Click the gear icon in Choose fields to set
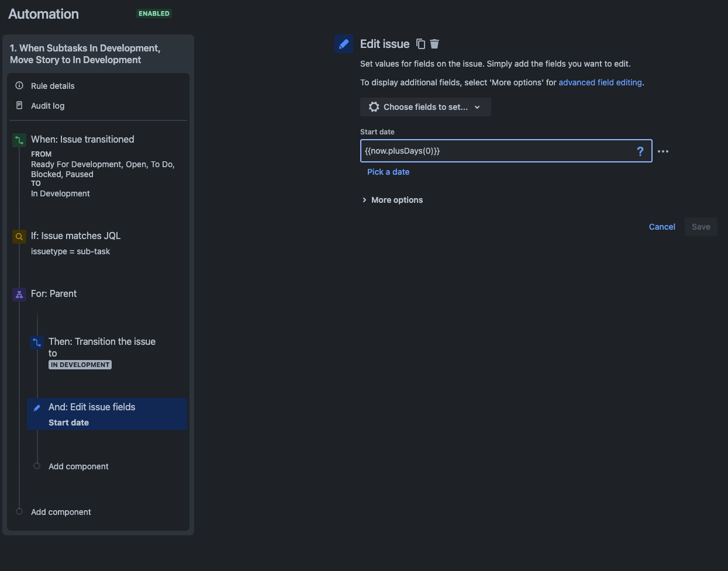This screenshot has width=728, height=571. [374, 107]
